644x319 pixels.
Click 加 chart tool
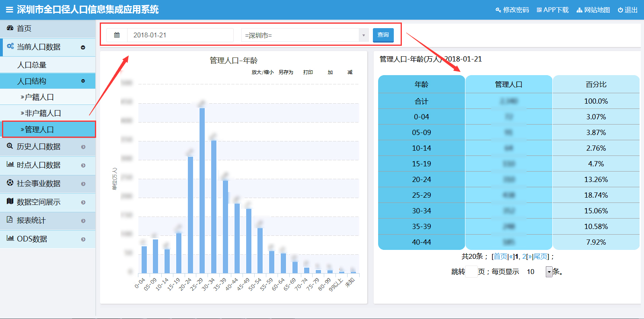point(330,72)
